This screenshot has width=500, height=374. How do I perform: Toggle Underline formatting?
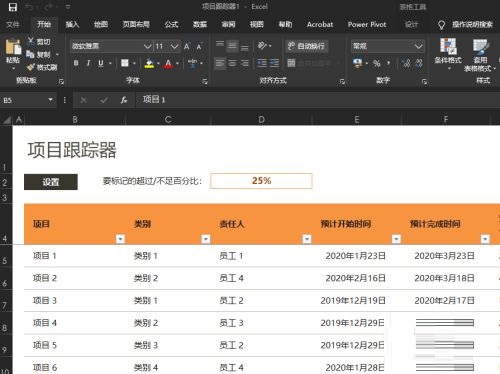pos(101,63)
